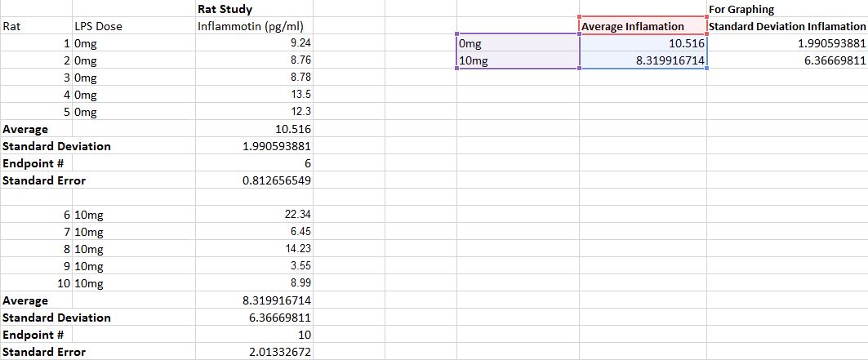Image resolution: width=868 pixels, height=360 pixels.
Task: Select the "Standard Deviation Inflamation" header cell
Action: tap(786, 27)
